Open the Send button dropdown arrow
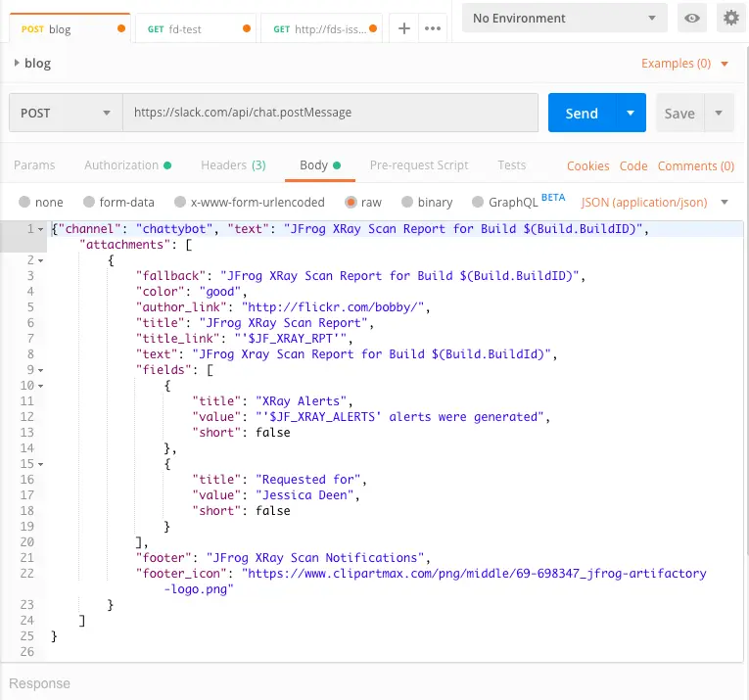This screenshot has width=749, height=700. [x=631, y=113]
